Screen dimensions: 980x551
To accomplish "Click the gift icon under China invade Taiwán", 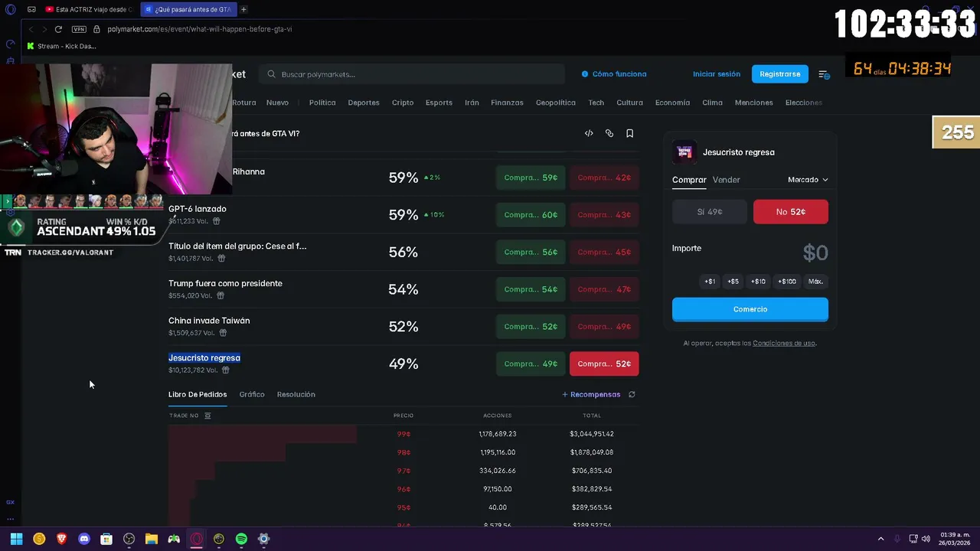I will 223,333.
